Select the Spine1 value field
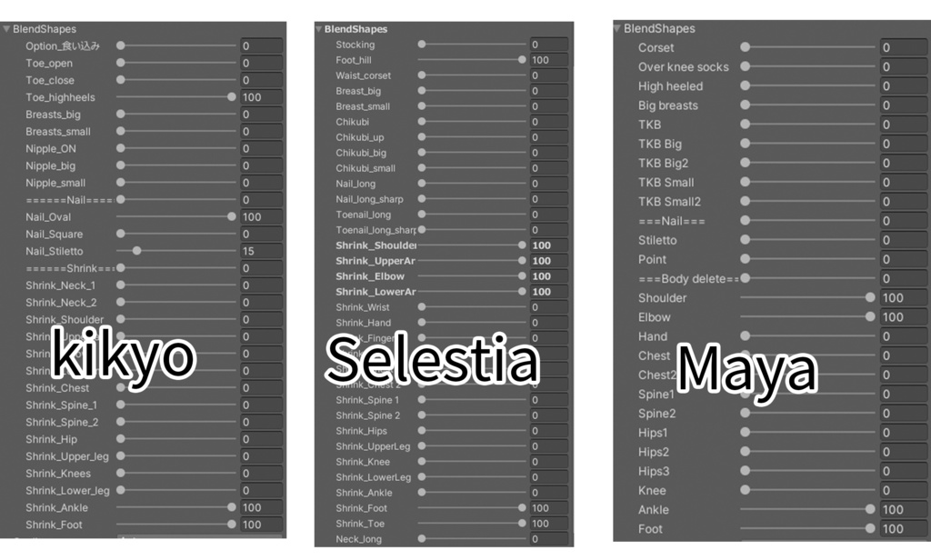Viewport: 931px width, 560px height. tap(902, 395)
